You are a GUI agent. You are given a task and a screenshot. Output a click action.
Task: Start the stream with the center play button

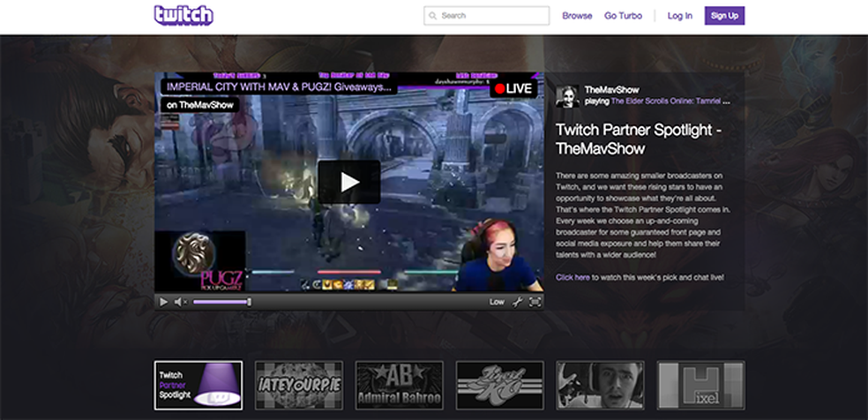pyautogui.click(x=349, y=182)
